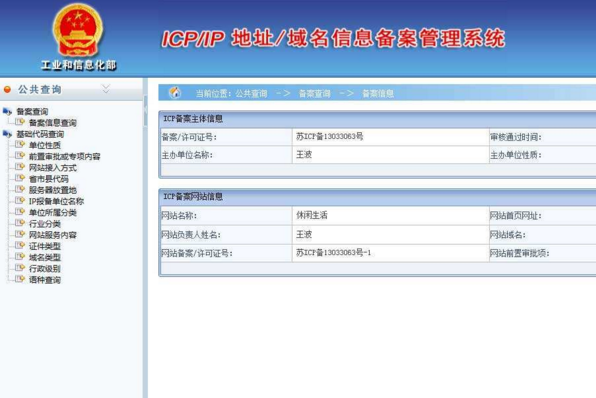Click 网站首页网址 label
The height and width of the screenshot is (398, 596).
coord(516,216)
